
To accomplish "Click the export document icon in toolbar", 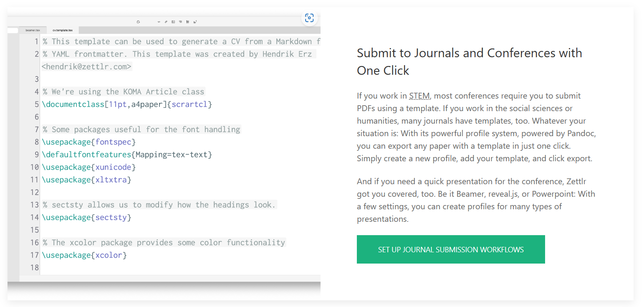I will (138, 22).
